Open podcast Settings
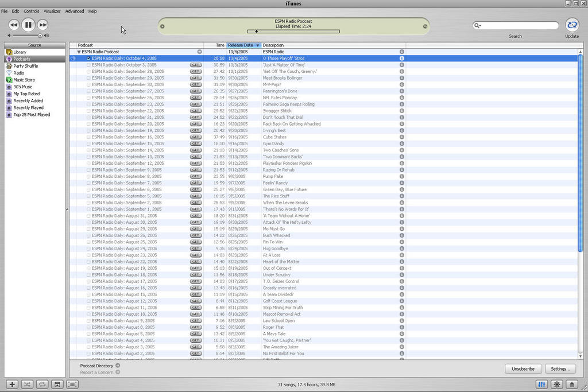This screenshot has height=392, width=588. point(560,369)
